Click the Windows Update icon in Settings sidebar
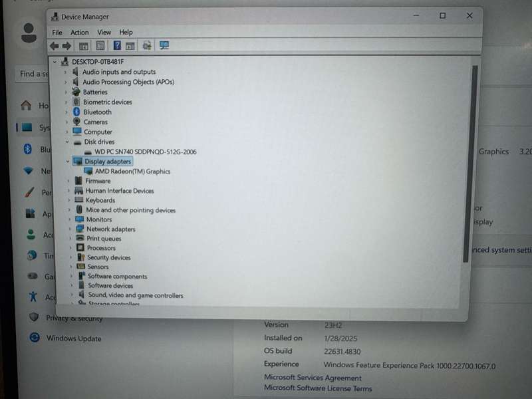The height and width of the screenshot is (399, 532). (x=35, y=337)
